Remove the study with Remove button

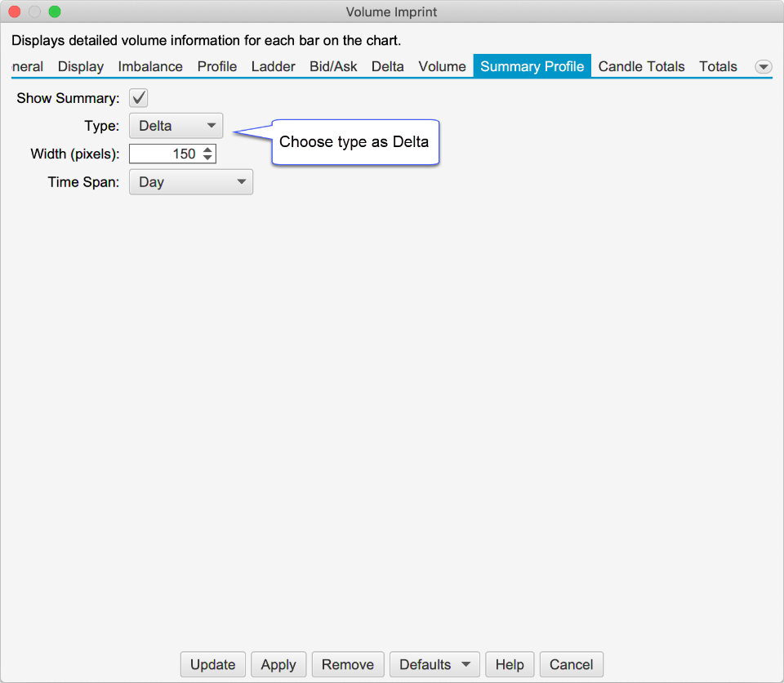click(x=347, y=664)
